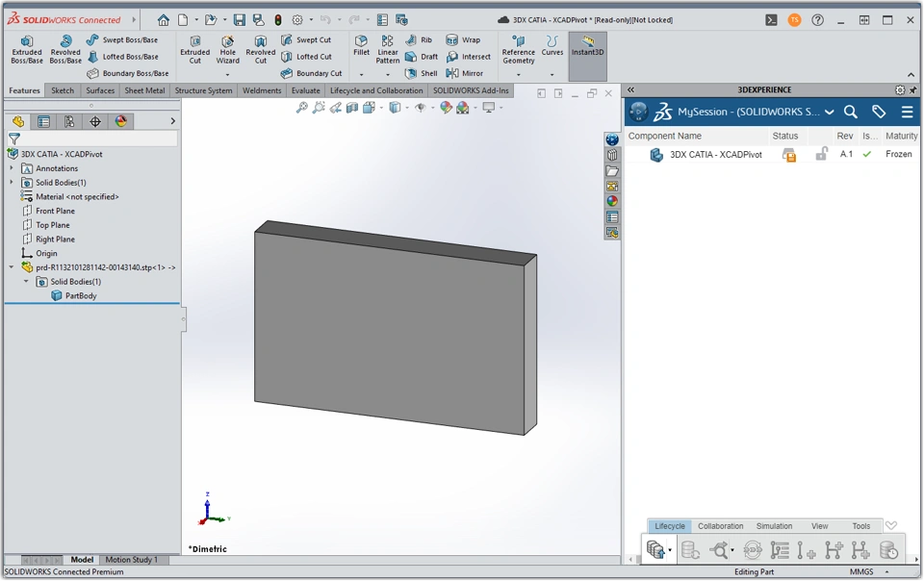The image size is (924, 581).
Task: Select the Shell tool
Action: click(x=422, y=73)
